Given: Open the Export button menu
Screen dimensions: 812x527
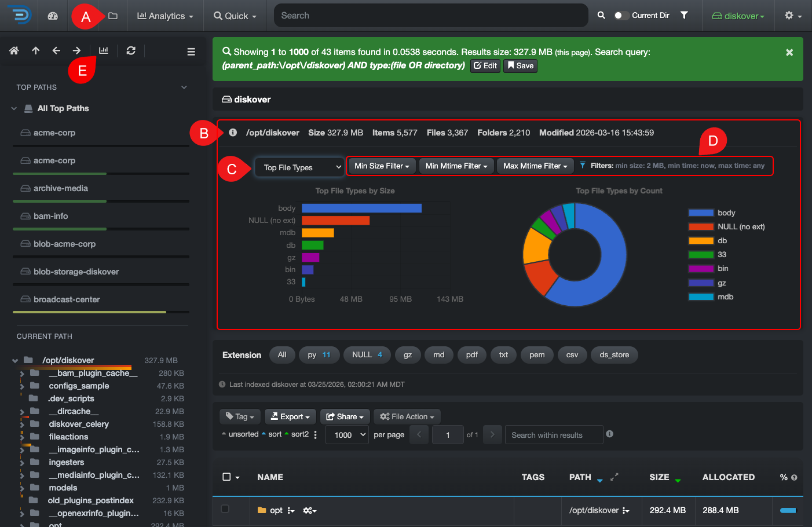Looking at the screenshot, I should coord(291,416).
